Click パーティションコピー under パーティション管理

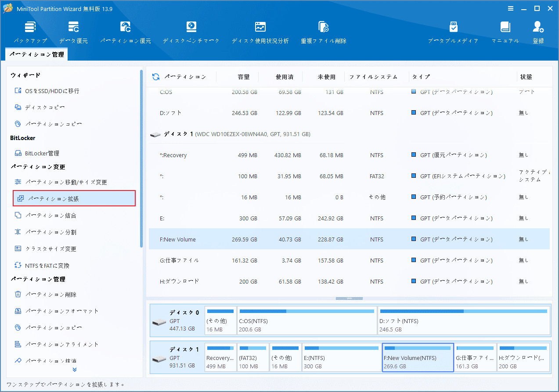click(x=48, y=328)
